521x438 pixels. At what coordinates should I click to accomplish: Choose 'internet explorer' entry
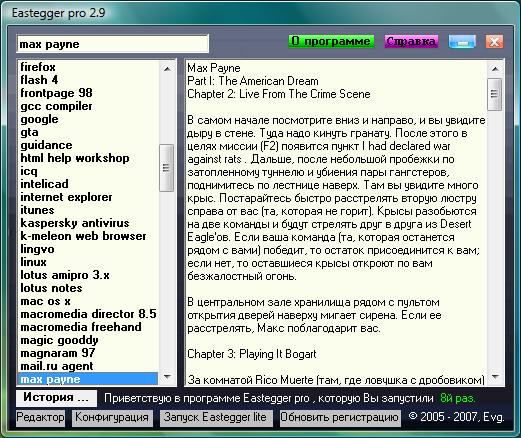88,197
